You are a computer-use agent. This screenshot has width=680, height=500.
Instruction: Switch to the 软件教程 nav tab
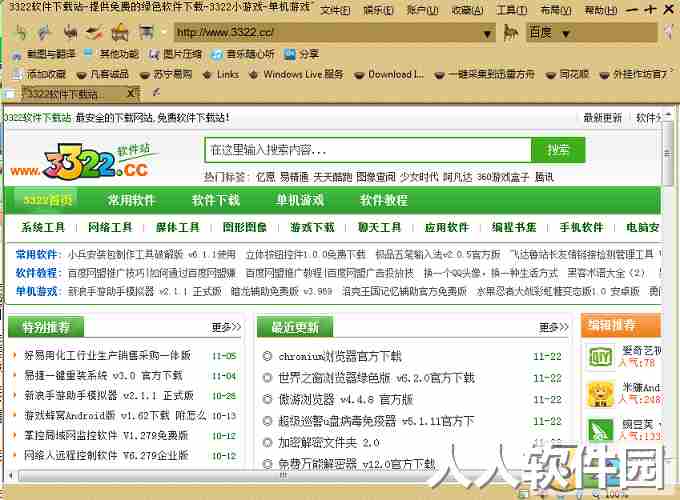[x=384, y=200]
